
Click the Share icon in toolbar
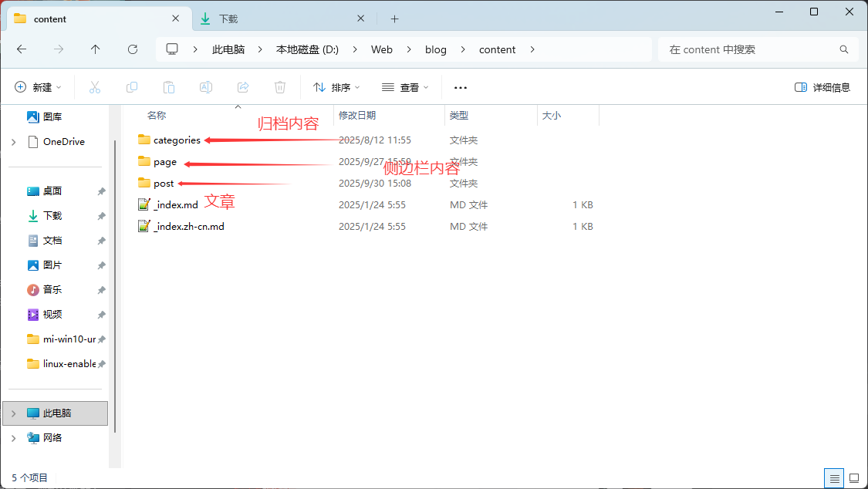coord(243,87)
